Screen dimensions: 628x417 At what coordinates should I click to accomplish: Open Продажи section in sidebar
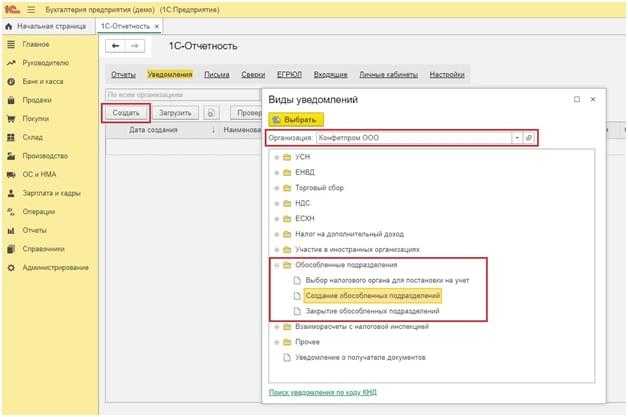pos(36,100)
